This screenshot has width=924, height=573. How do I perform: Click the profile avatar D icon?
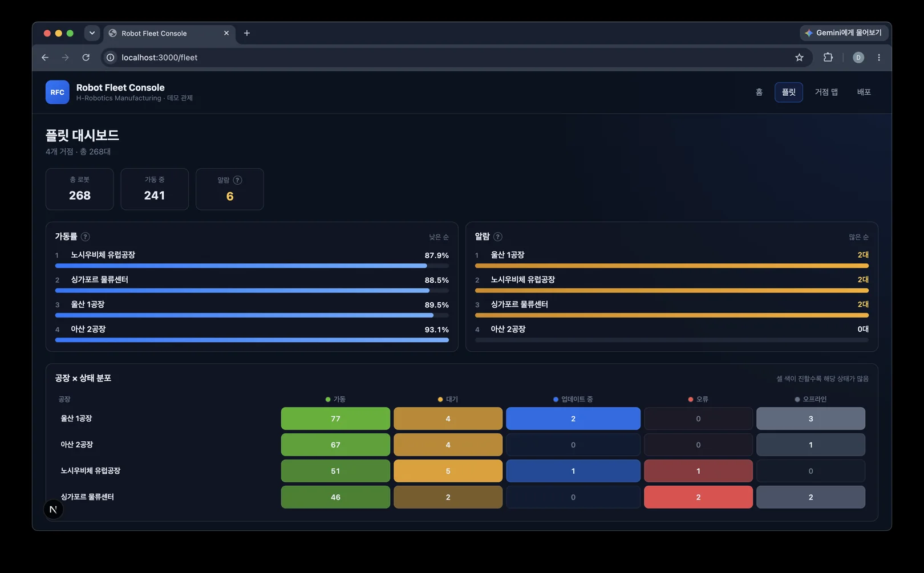click(x=858, y=58)
